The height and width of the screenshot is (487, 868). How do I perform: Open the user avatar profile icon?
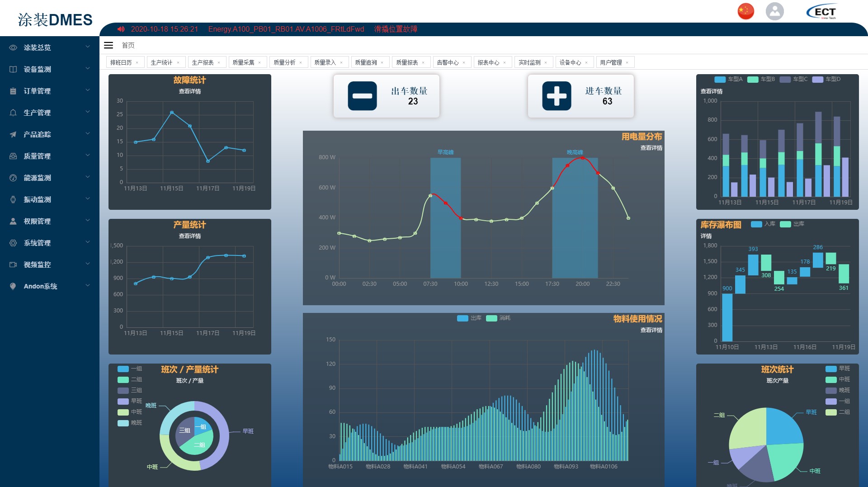tap(774, 11)
